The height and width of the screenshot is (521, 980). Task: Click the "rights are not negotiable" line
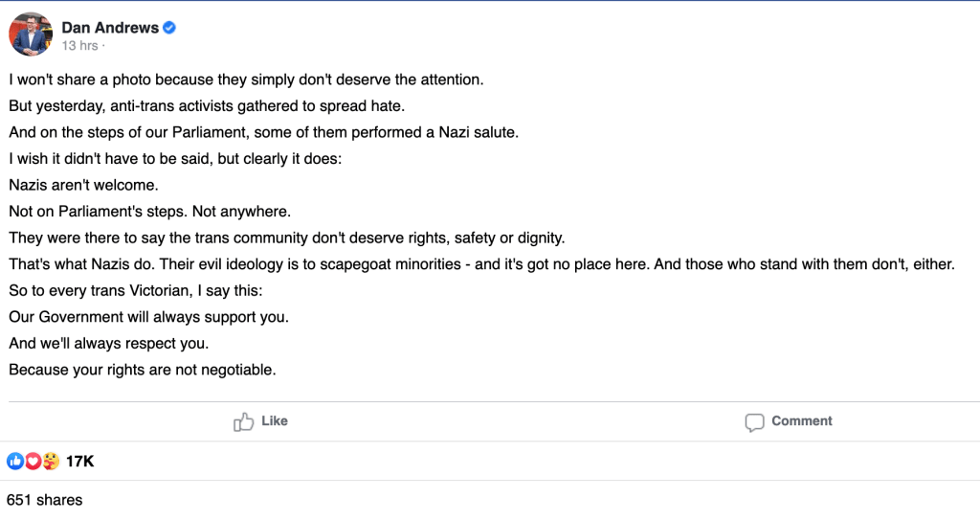point(142,369)
